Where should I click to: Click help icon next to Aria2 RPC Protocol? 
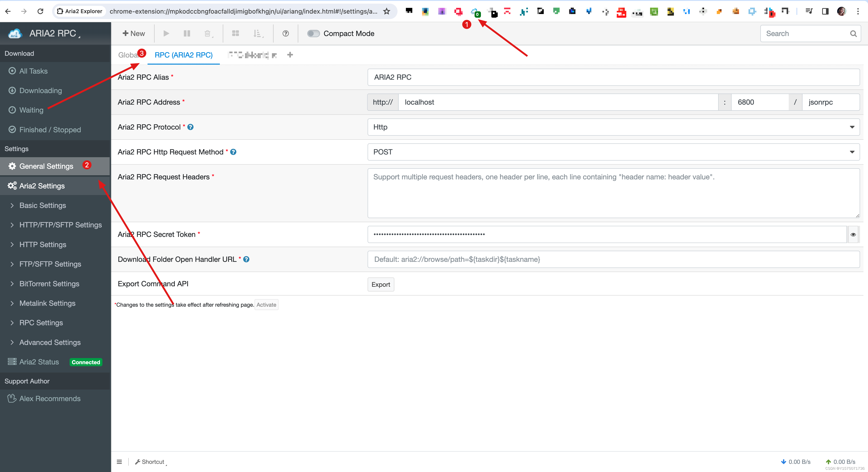coord(190,127)
